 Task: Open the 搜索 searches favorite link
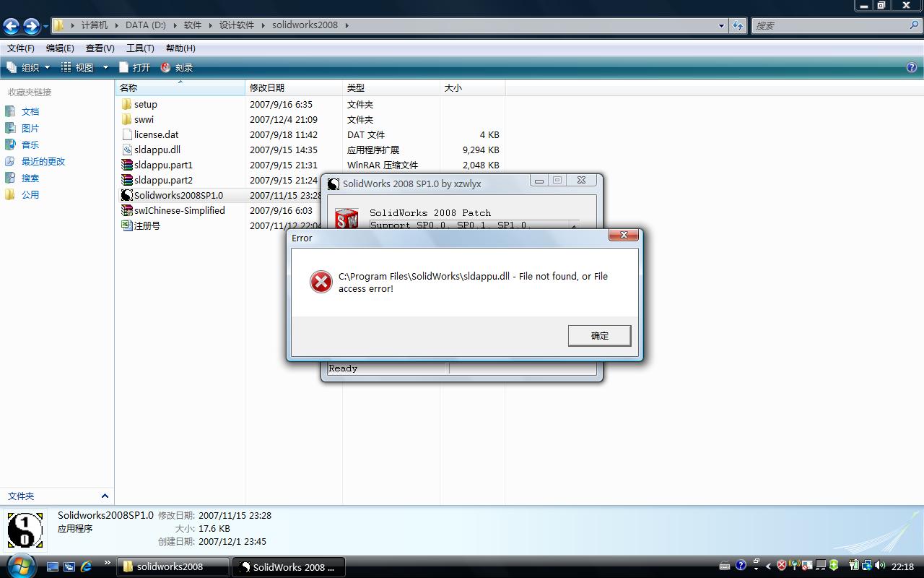(x=30, y=178)
